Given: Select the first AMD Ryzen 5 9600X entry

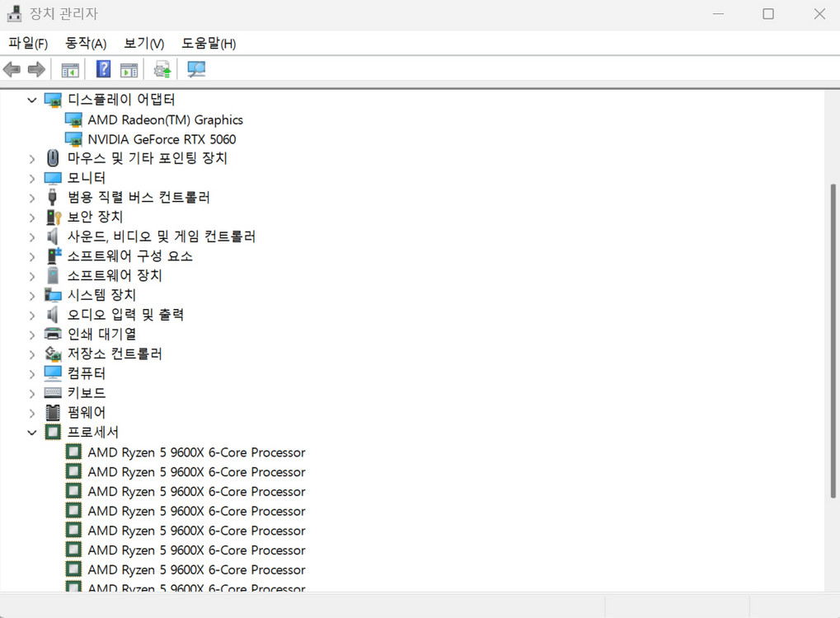Looking at the screenshot, I should (196, 452).
